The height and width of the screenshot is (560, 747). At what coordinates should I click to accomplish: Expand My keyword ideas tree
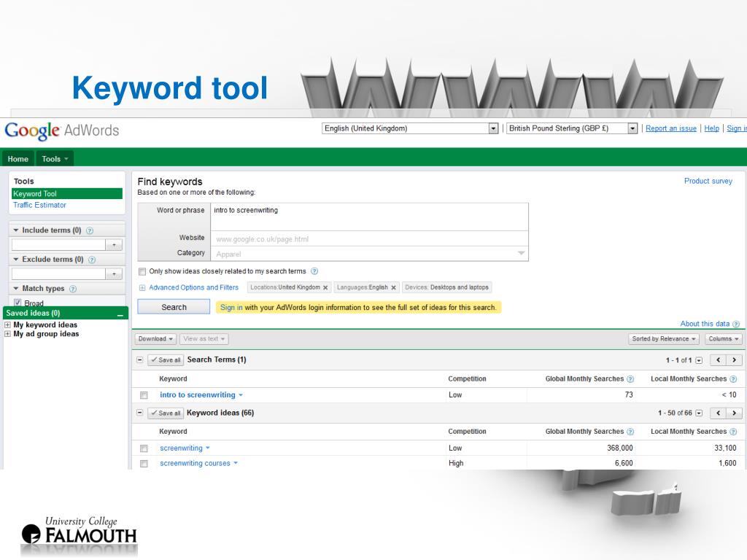(x=7, y=324)
